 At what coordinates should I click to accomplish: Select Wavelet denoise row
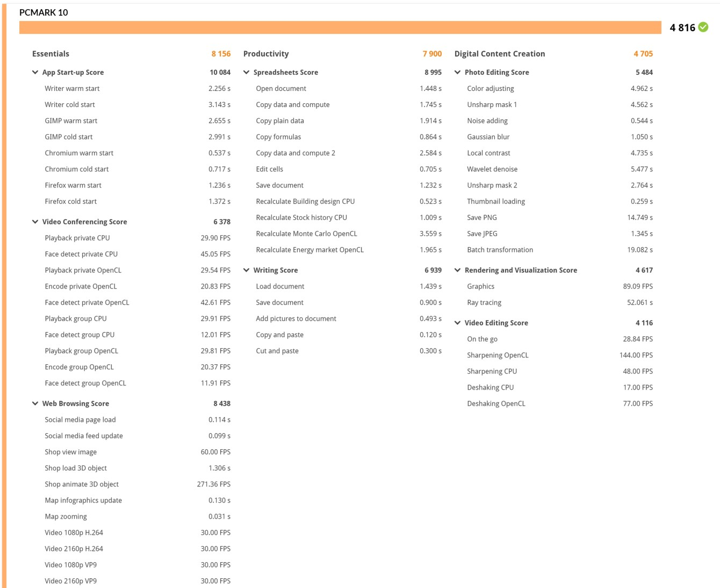(560, 169)
